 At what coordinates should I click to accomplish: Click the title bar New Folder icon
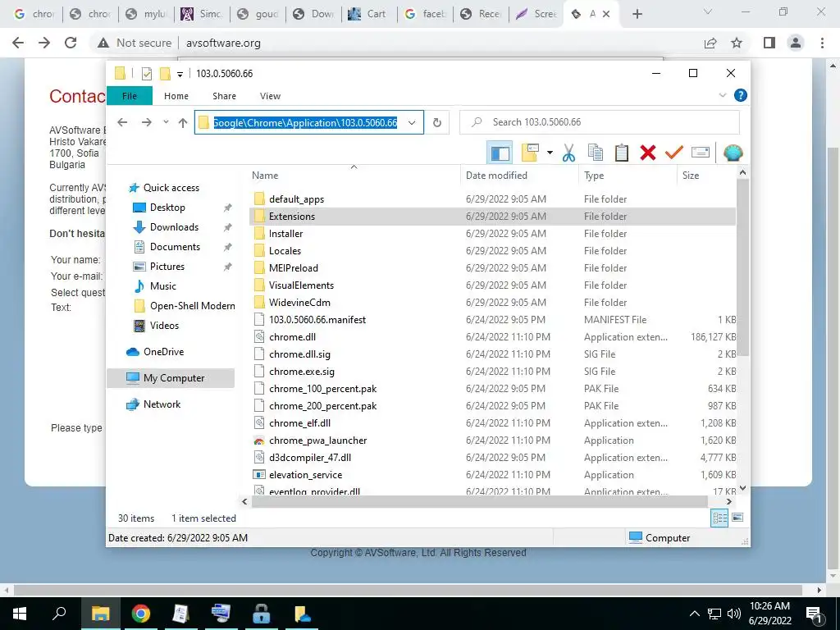tap(165, 73)
